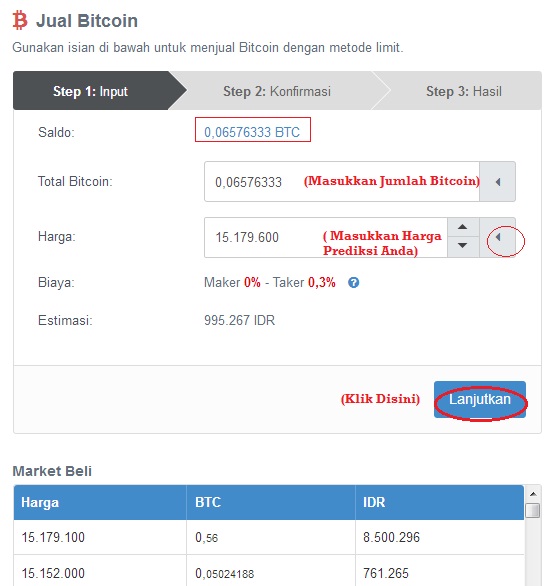Click the Market Beli scrollbar thumb

click(x=533, y=511)
